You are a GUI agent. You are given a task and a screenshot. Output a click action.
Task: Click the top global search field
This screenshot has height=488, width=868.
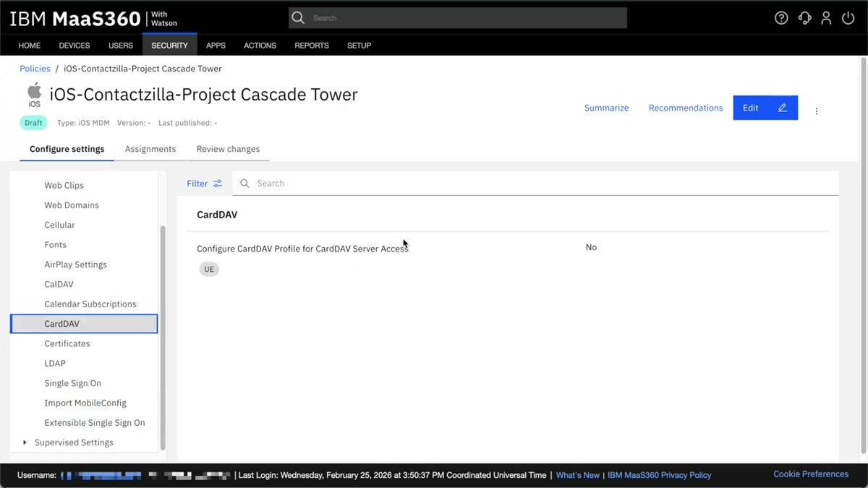click(458, 18)
